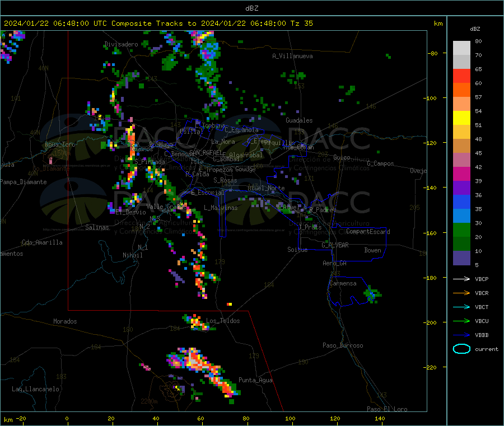This screenshot has width=504, height=426.
Task: Click the Pampa_Diamante map label
Action: click(x=24, y=182)
